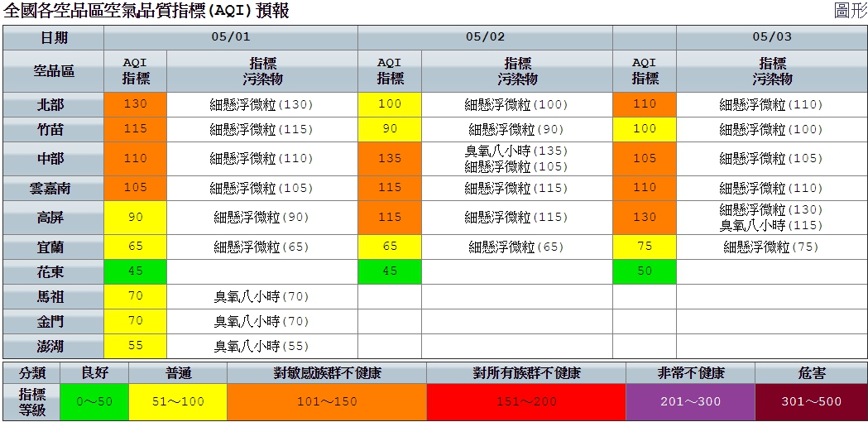Click the 危害 legend category
This screenshot has width=868, height=422.
tap(811, 373)
